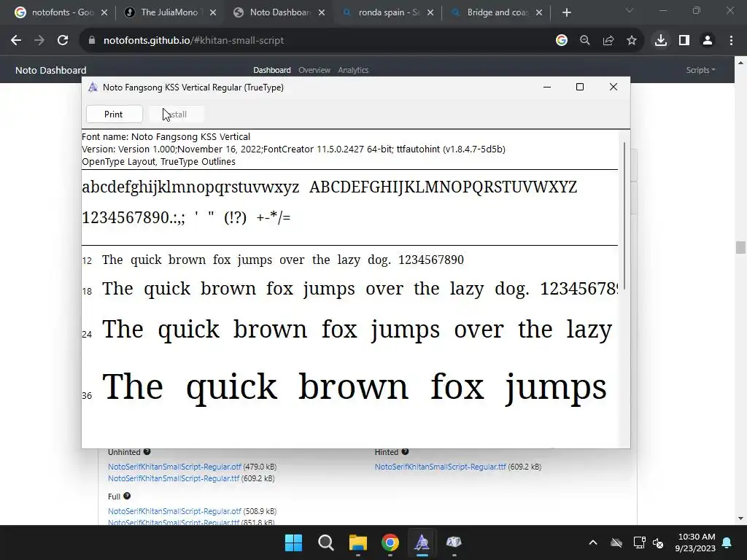747x560 pixels.
Task: Show Unhinted help tooltip icon
Action: coord(147,452)
